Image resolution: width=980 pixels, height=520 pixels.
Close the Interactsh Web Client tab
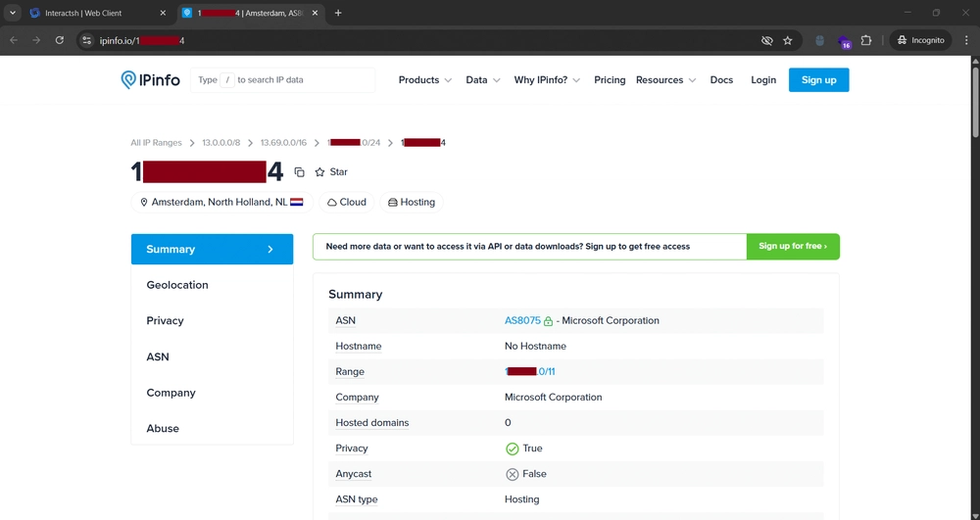tap(163, 13)
